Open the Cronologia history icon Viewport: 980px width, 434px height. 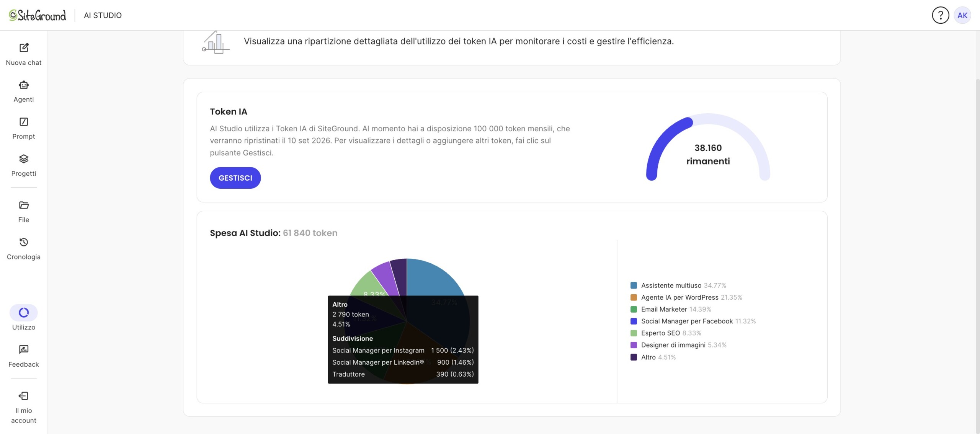(x=24, y=242)
